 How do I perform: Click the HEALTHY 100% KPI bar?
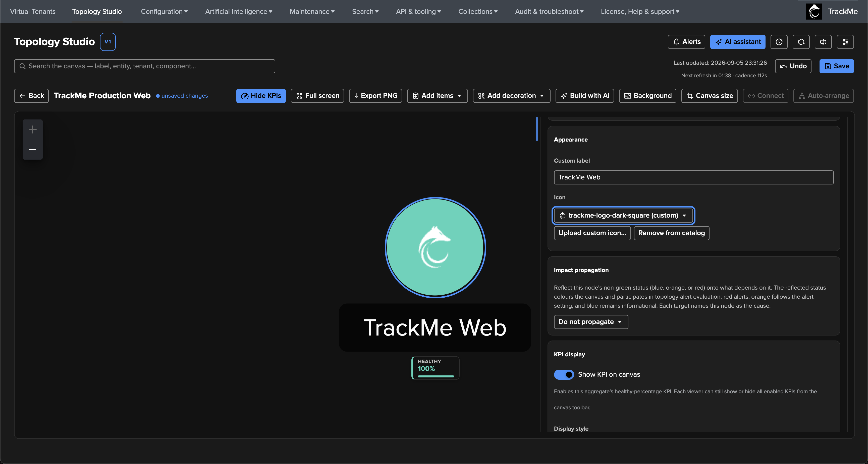click(x=435, y=368)
